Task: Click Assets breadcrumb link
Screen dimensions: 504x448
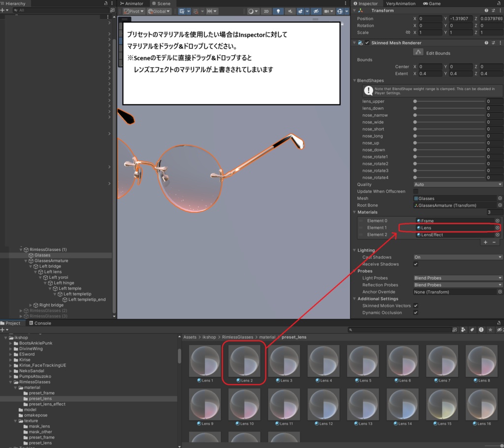Action: click(189, 337)
